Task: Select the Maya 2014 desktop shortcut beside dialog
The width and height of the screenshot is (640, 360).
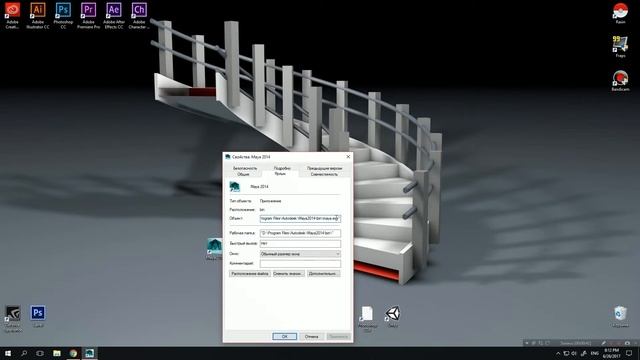Action: pos(214,249)
